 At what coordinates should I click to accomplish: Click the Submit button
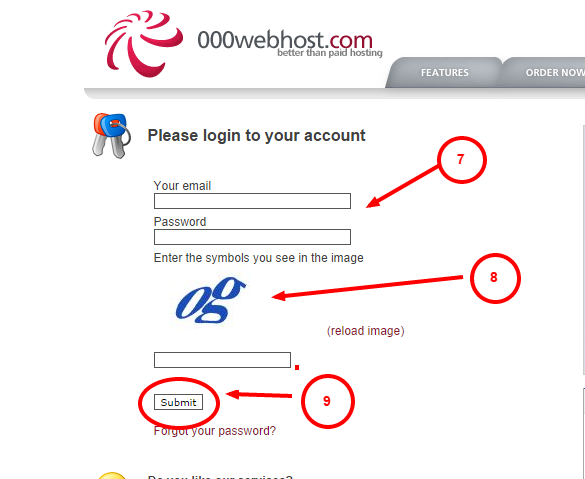point(178,402)
